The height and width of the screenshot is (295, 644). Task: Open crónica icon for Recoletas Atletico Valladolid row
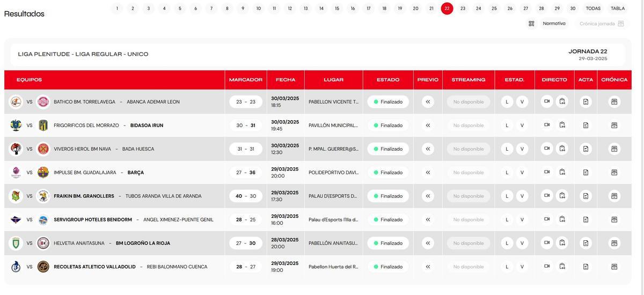[x=614, y=267]
